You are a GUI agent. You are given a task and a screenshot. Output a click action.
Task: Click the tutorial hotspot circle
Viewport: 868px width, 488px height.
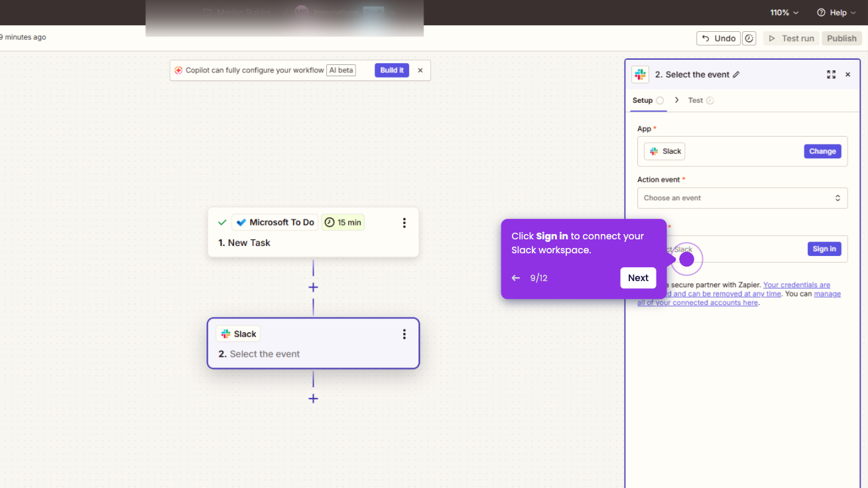click(687, 259)
